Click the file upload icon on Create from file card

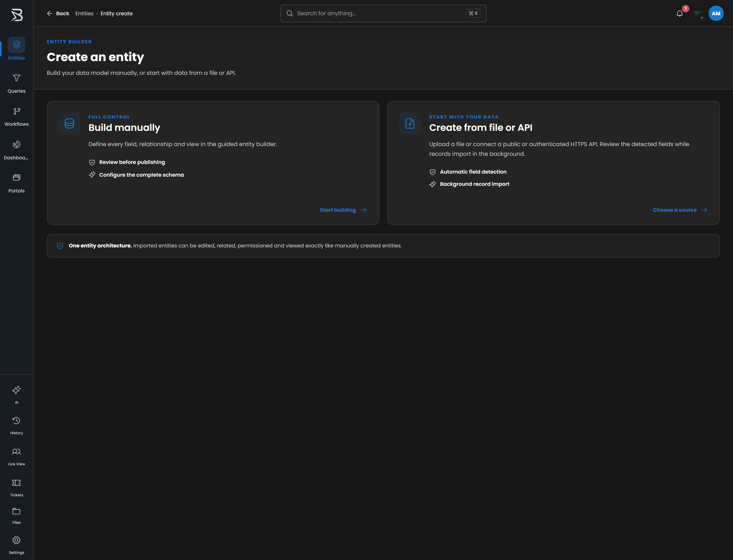tap(410, 123)
